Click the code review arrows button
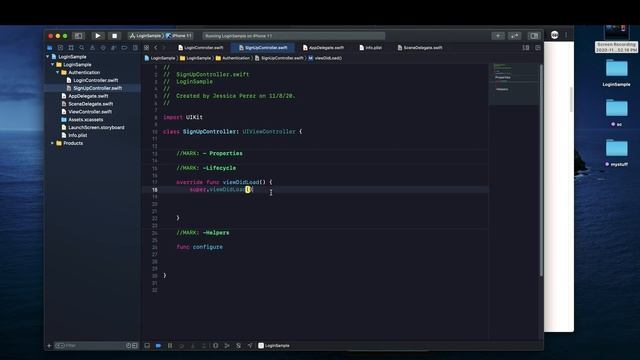The image size is (640, 360). (x=514, y=36)
